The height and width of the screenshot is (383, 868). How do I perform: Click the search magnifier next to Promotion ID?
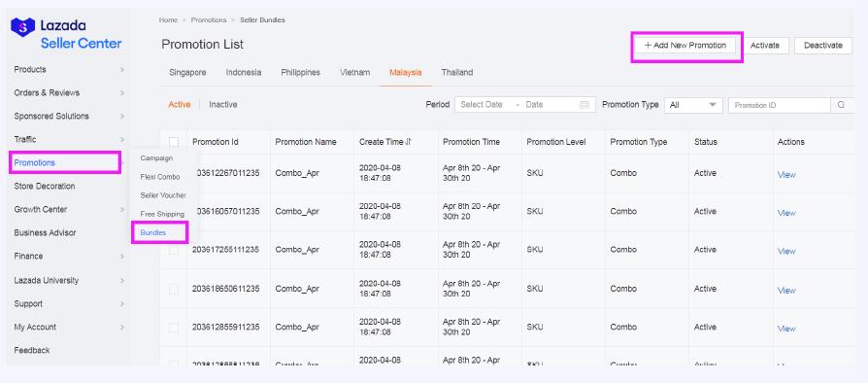[841, 105]
